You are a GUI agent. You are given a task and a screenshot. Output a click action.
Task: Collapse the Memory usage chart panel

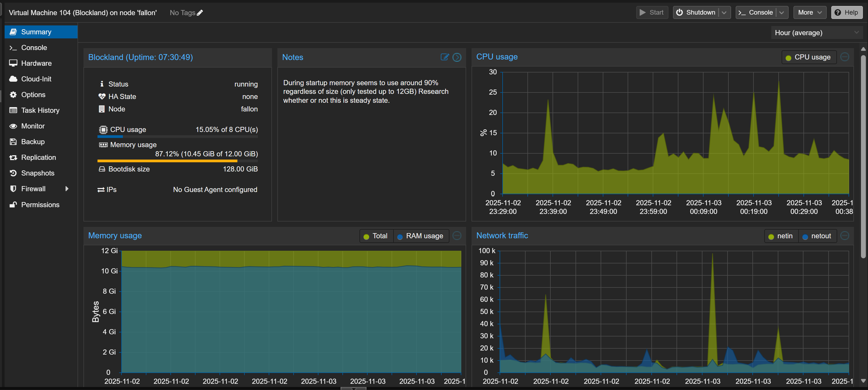pyautogui.click(x=457, y=236)
